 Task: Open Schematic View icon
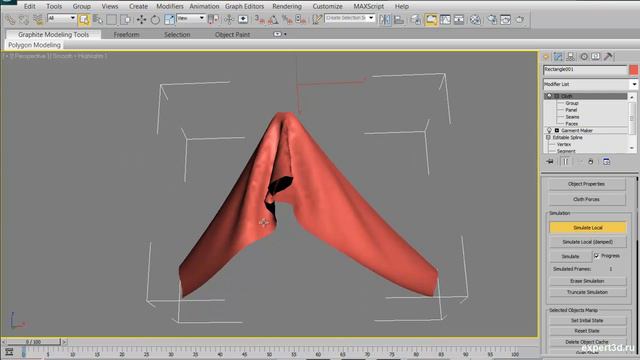click(x=459, y=19)
